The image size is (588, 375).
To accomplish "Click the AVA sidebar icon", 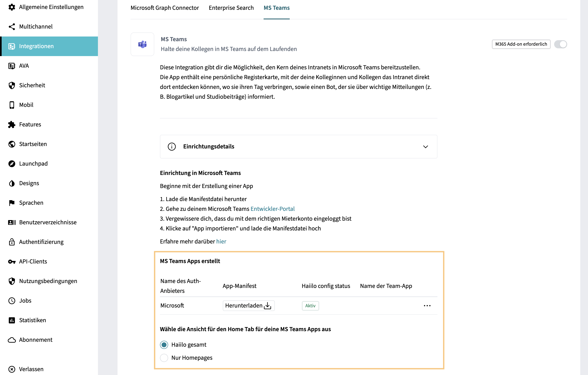I will tap(12, 66).
